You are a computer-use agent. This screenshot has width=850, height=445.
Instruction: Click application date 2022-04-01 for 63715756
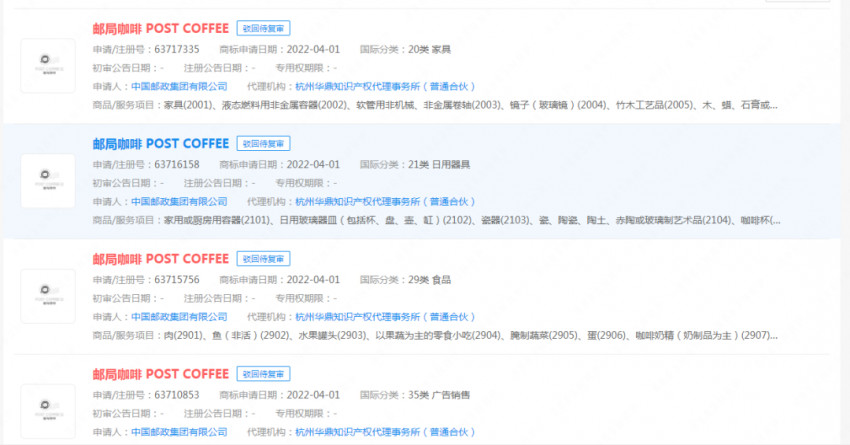click(x=313, y=280)
